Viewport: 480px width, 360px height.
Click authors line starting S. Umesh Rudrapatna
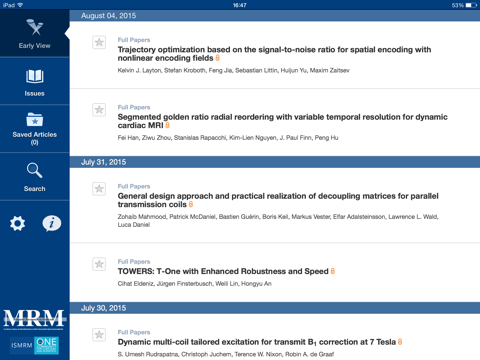[x=226, y=354]
